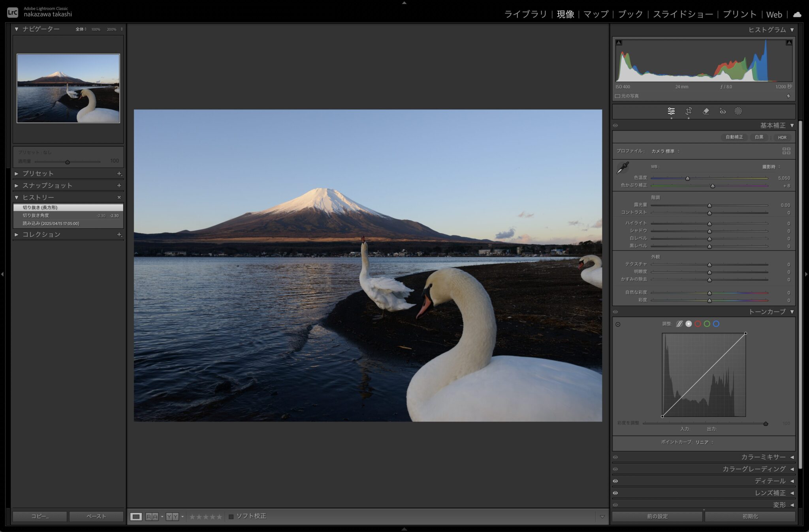The width and height of the screenshot is (809, 532).
Task: Toggle the ディテール panel eye switch
Action: click(x=615, y=481)
